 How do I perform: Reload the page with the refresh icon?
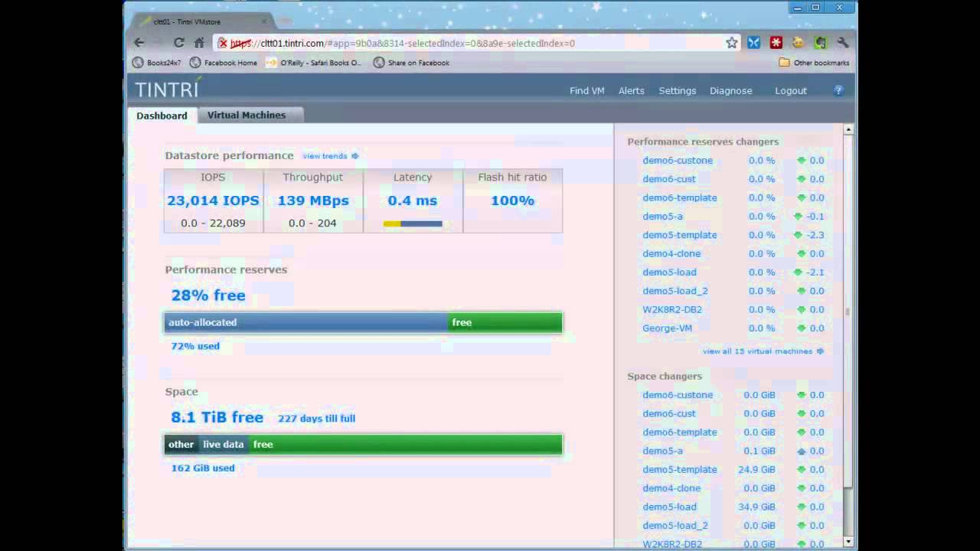pos(179,43)
